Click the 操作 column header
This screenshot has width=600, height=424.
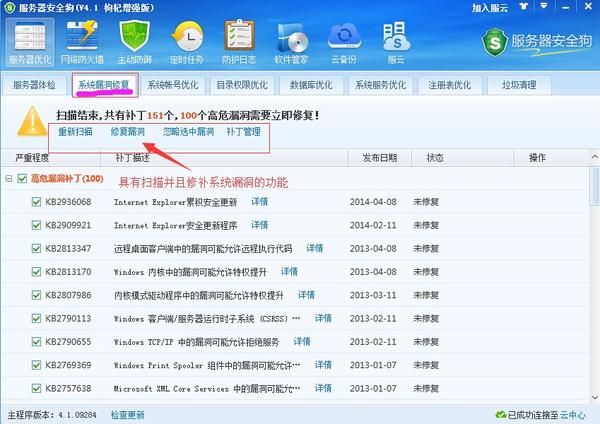[551, 158]
